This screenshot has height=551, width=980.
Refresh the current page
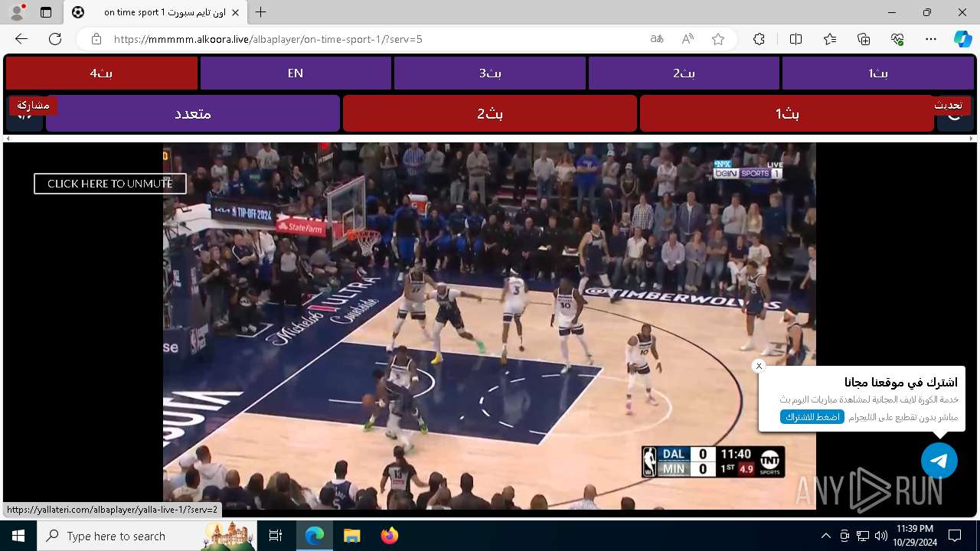[x=55, y=39]
